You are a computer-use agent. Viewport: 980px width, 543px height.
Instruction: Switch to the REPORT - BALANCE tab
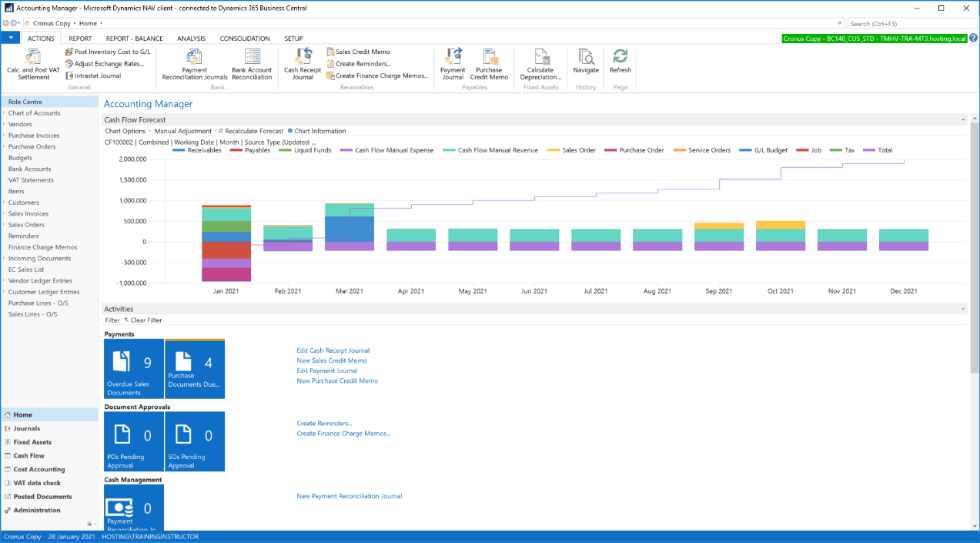pos(135,39)
